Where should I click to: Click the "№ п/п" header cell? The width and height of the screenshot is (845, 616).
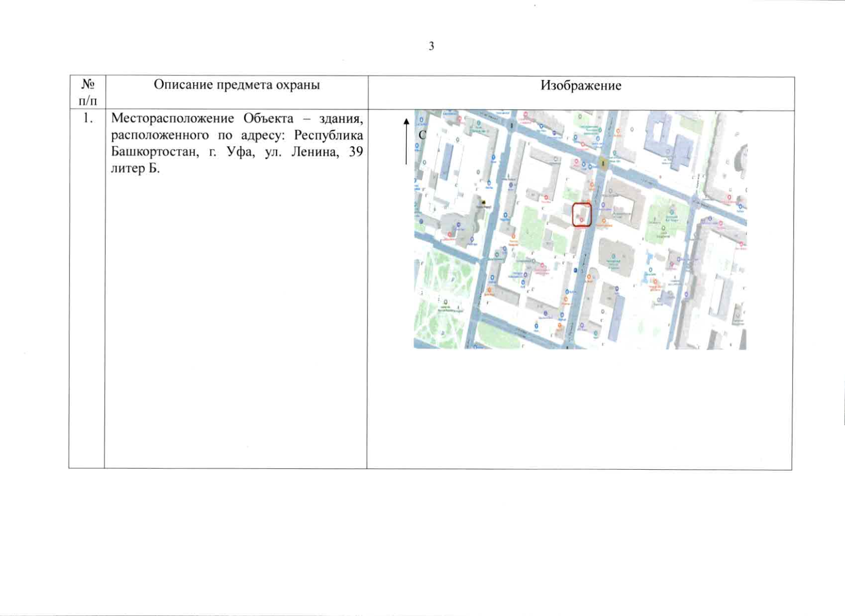pyautogui.click(x=87, y=92)
